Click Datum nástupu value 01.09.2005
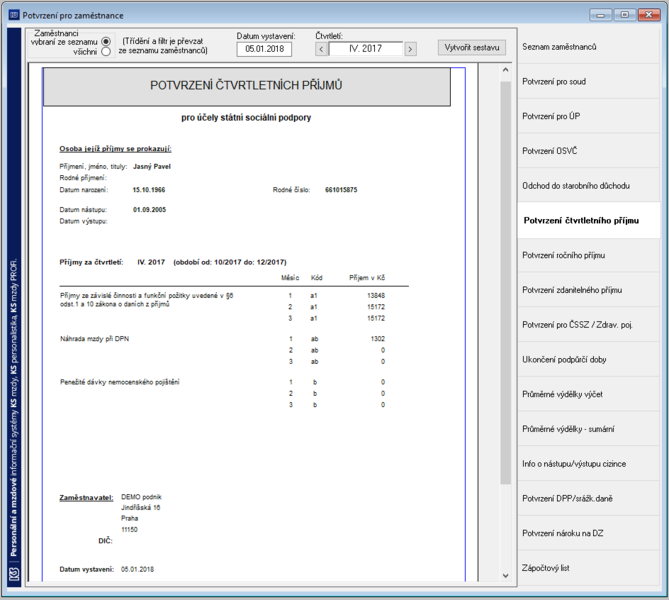This screenshot has width=669, height=600. click(x=149, y=210)
